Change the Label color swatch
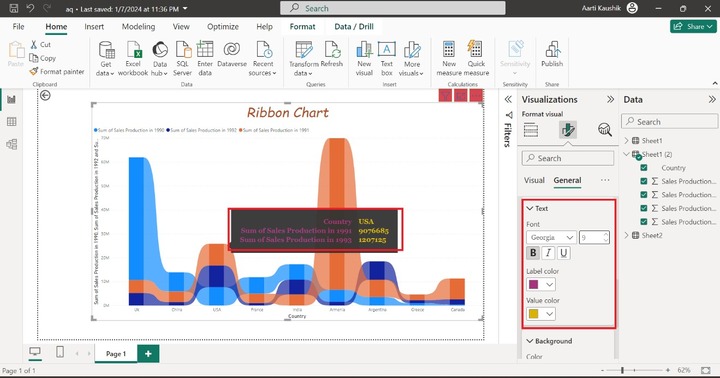Image resolution: width=720 pixels, height=378 pixels. click(x=540, y=284)
